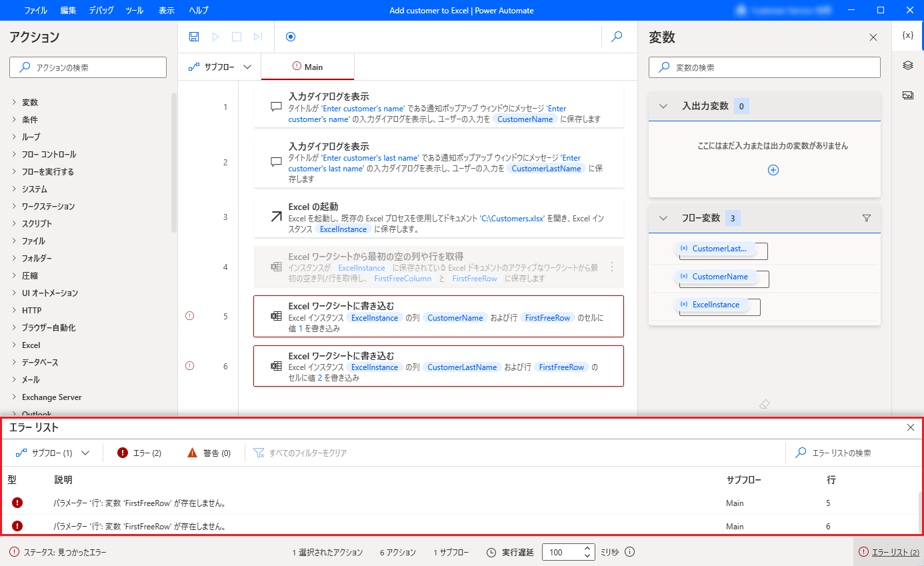Viewport: 924px width, 566px height.
Task: Select the ExcelInstance flow variable
Action: pyautogui.click(x=711, y=305)
